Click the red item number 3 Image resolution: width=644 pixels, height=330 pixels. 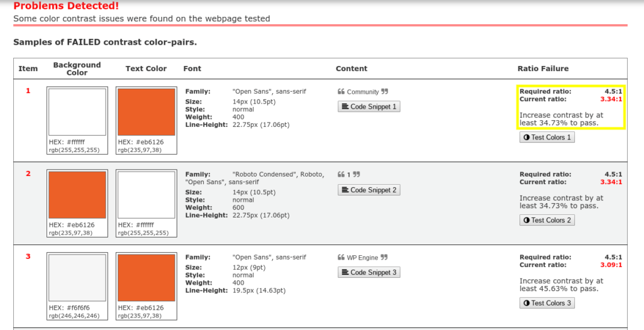[28, 256]
